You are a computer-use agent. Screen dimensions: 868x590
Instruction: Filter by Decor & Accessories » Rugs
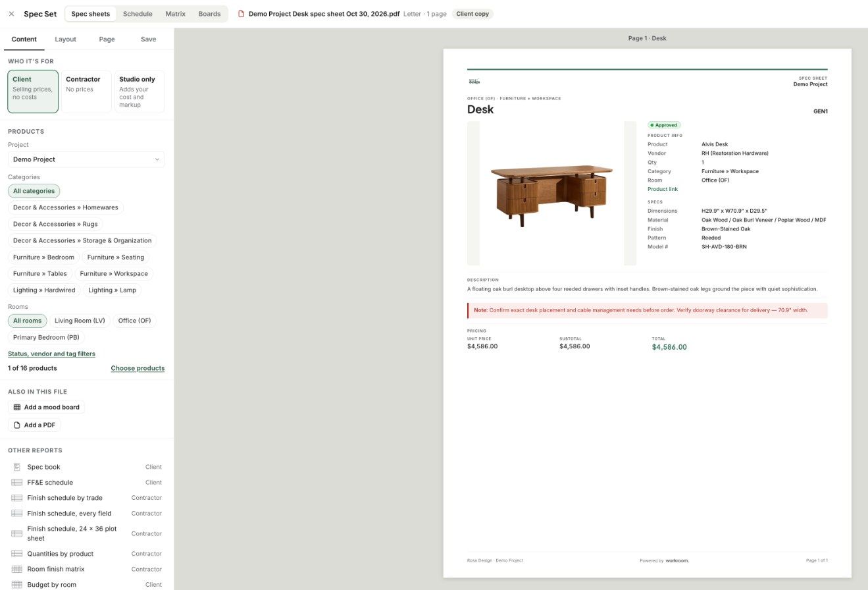[x=55, y=224]
